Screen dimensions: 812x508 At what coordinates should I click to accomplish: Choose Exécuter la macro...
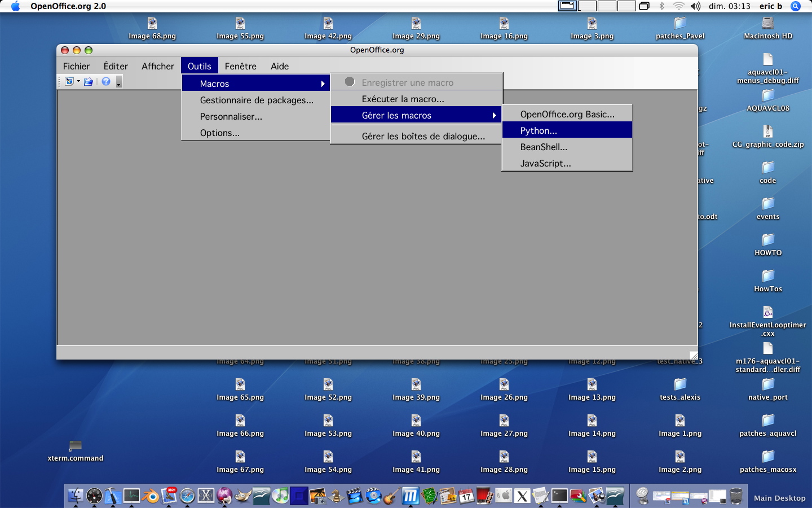[x=416, y=99]
